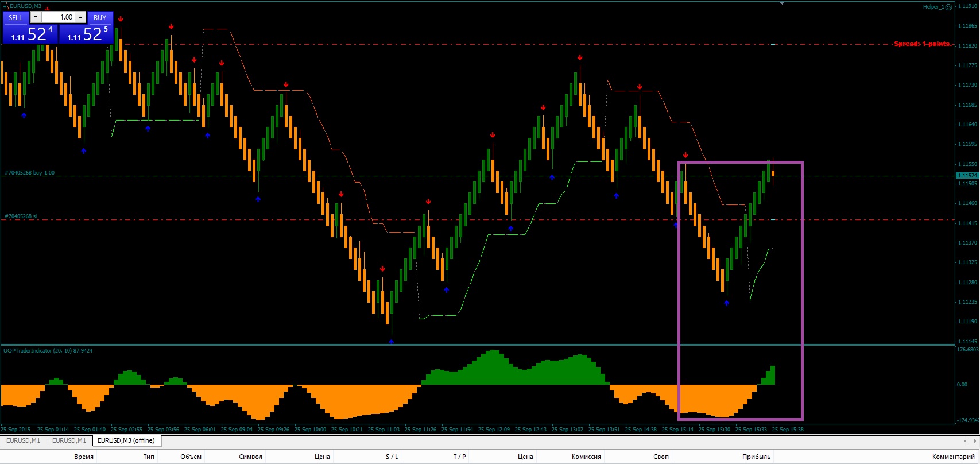Click the Комментарий column header
Viewport: 980px width, 464px height.
coord(953,457)
